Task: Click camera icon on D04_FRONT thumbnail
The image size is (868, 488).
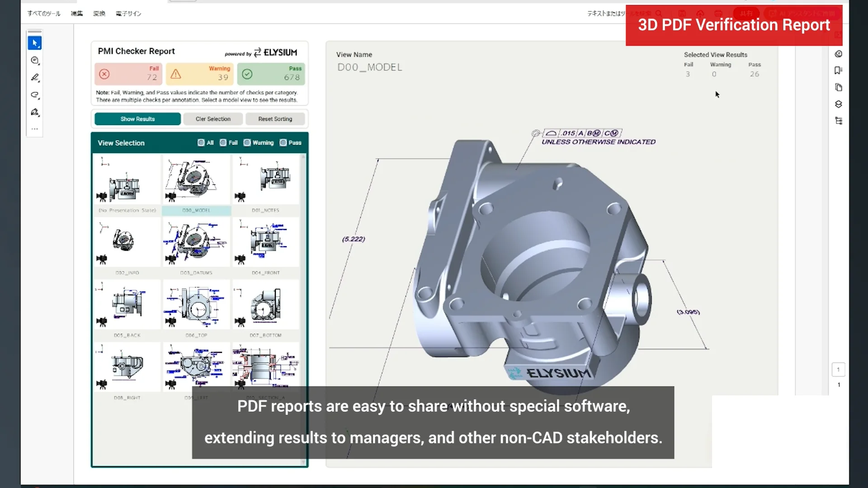Action: point(240,260)
